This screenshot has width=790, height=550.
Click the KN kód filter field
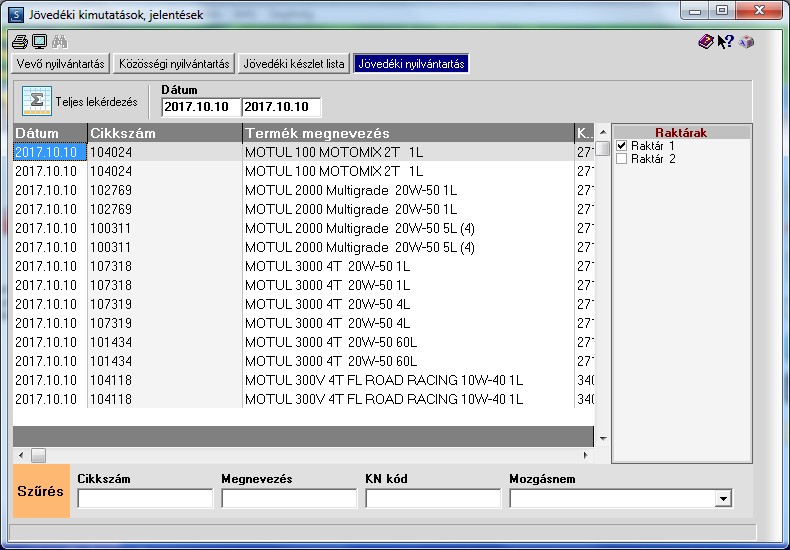[433, 499]
